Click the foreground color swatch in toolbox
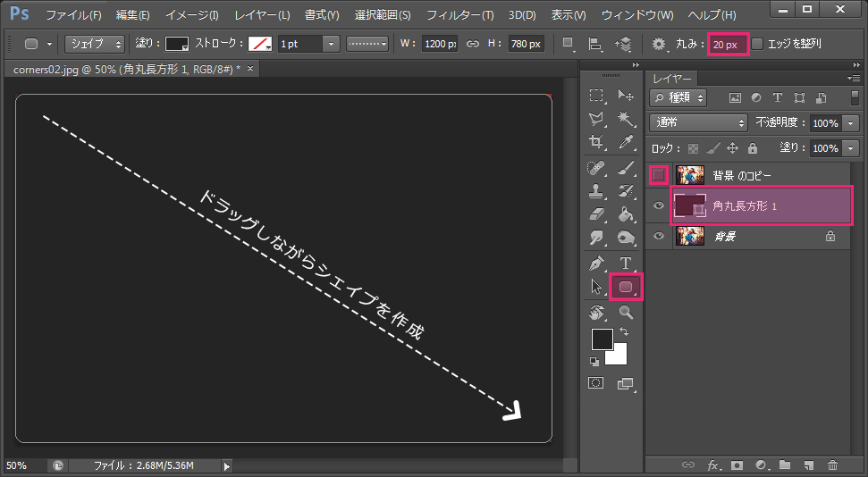Screen dimensions: 868x477 point(602,339)
